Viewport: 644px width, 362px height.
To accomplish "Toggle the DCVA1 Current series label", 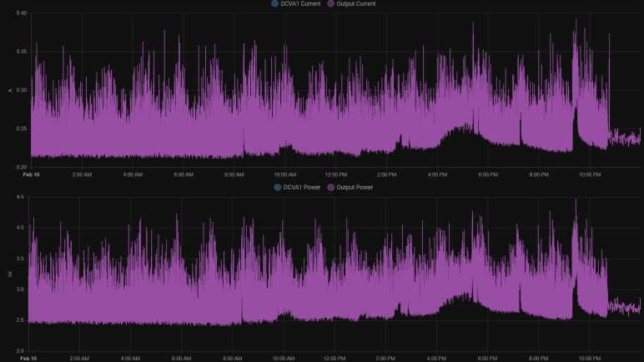I will tap(301, 4).
